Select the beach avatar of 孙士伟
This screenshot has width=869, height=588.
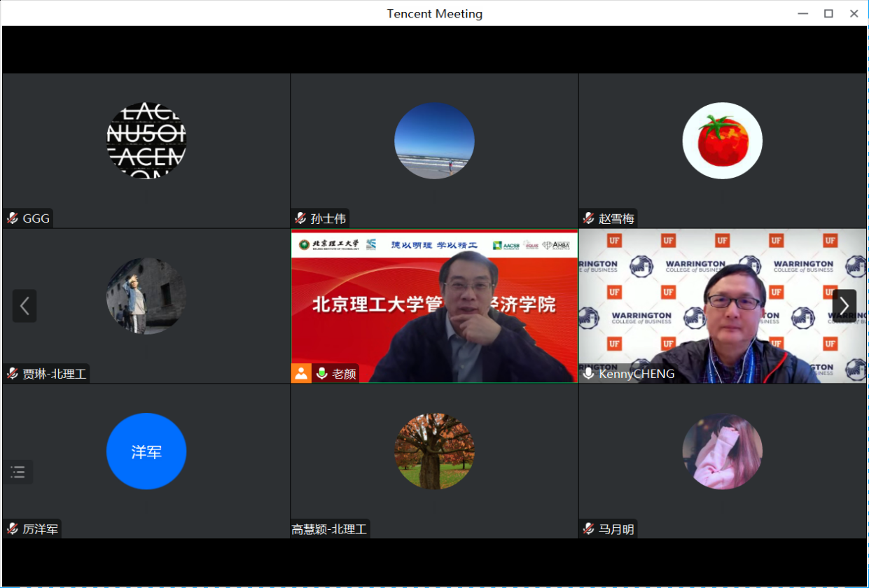tap(434, 141)
